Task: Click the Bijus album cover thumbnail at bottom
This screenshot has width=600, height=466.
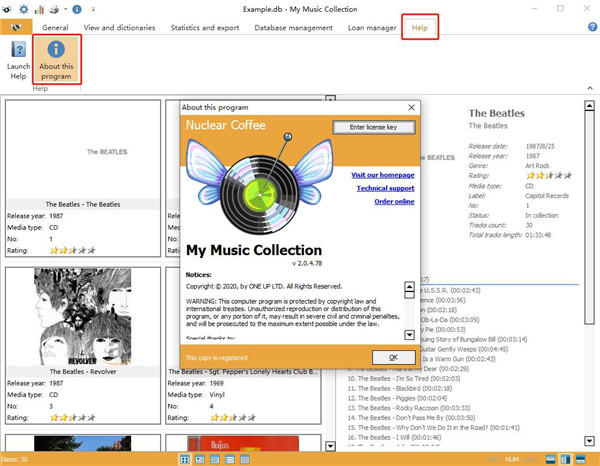Action: (x=243, y=443)
